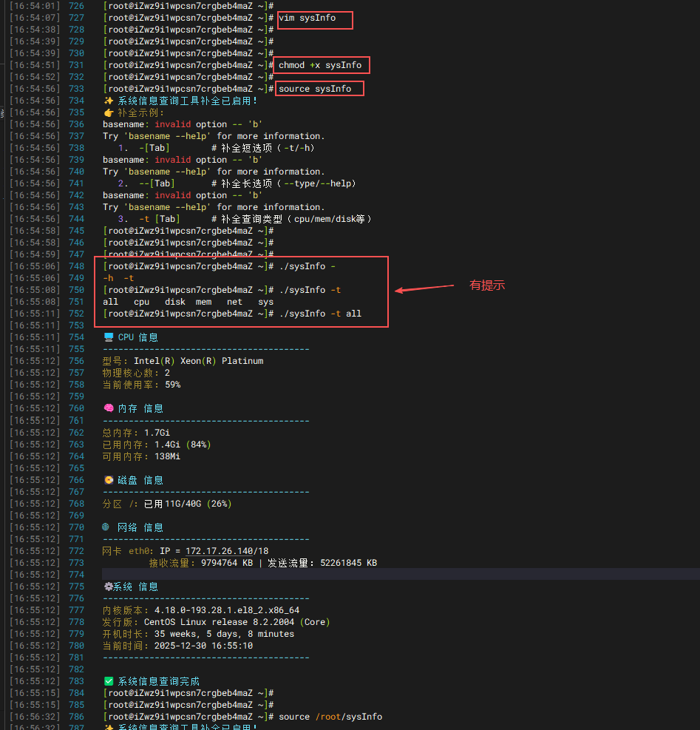Click the green checkmark before 系统信息查询完成
Viewport: 700px width, 730px height.
click(109, 681)
